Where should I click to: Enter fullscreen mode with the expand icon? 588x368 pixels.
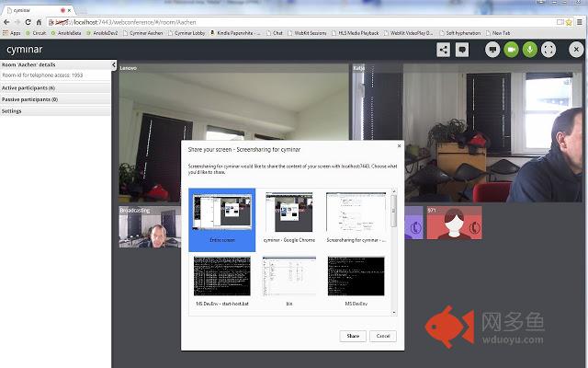pos(548,50)
